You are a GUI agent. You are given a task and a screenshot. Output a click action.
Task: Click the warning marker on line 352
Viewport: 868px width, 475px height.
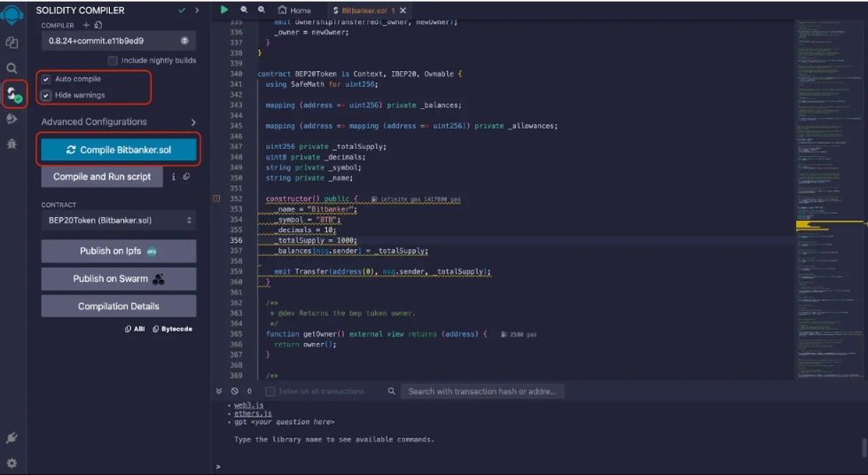coord(216,199)
